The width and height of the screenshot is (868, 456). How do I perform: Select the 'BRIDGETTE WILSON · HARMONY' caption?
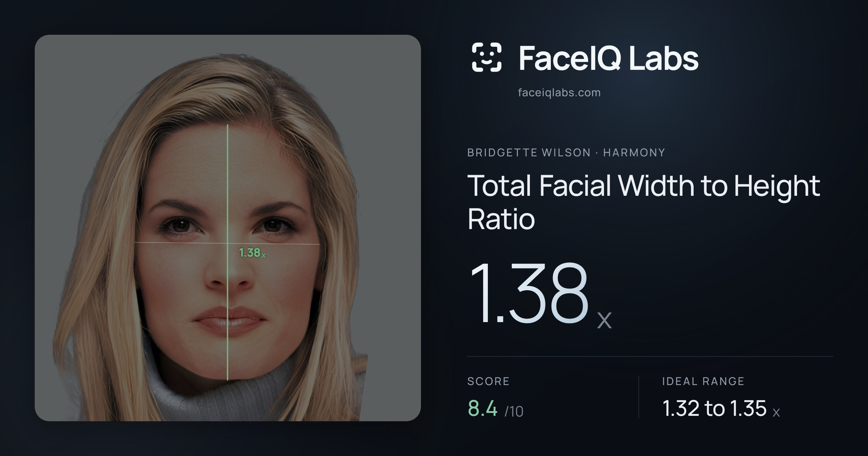tap(566, 153)
